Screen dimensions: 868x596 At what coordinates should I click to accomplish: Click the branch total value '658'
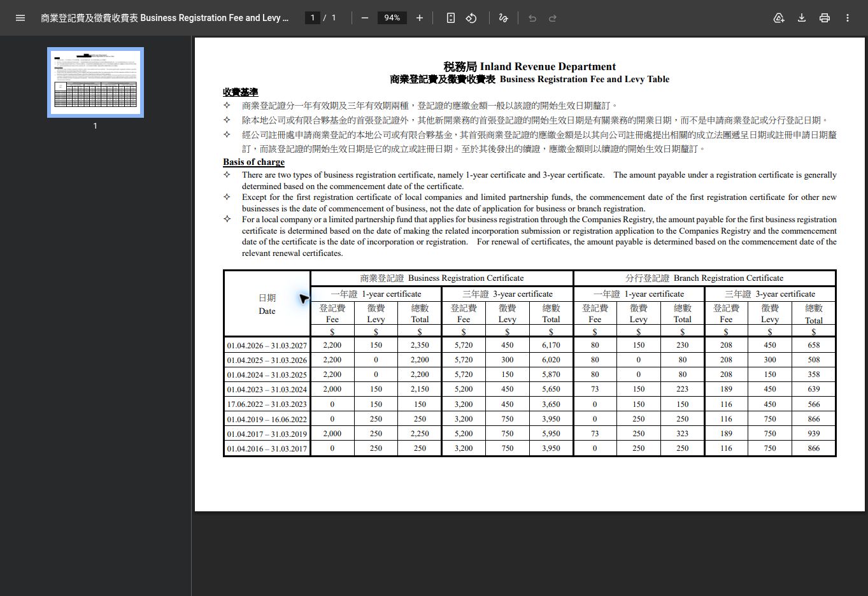[x=813, y=345]
